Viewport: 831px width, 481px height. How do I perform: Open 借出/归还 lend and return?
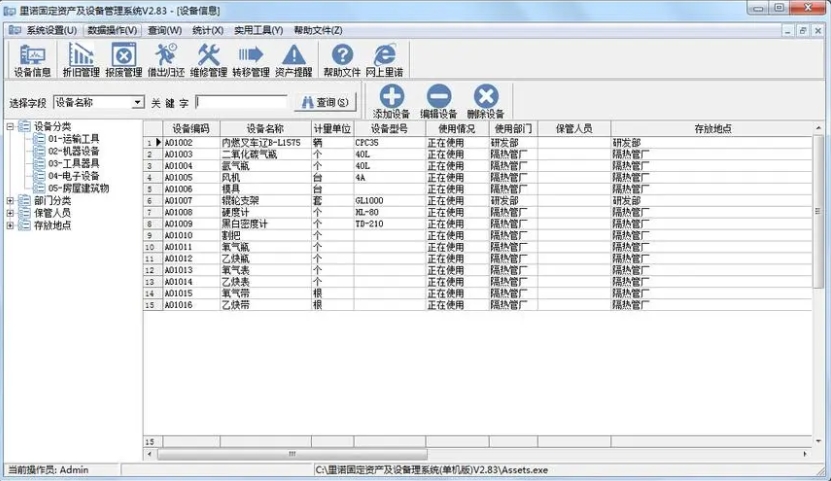point(166,60)
